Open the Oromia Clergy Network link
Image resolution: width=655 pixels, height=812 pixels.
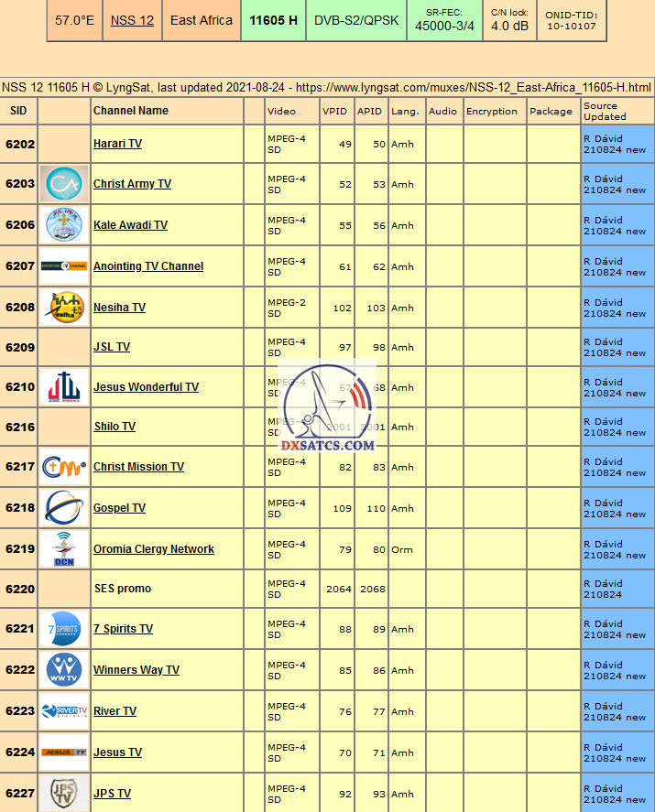[153, 549]
